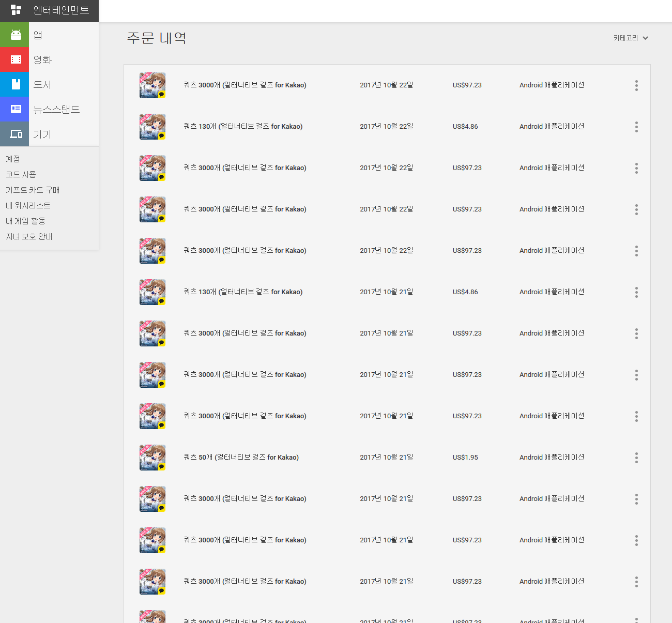This screenshot has height=623, width=672.
Task: Open 내 게임 활동 page
Action: [25, 221]
